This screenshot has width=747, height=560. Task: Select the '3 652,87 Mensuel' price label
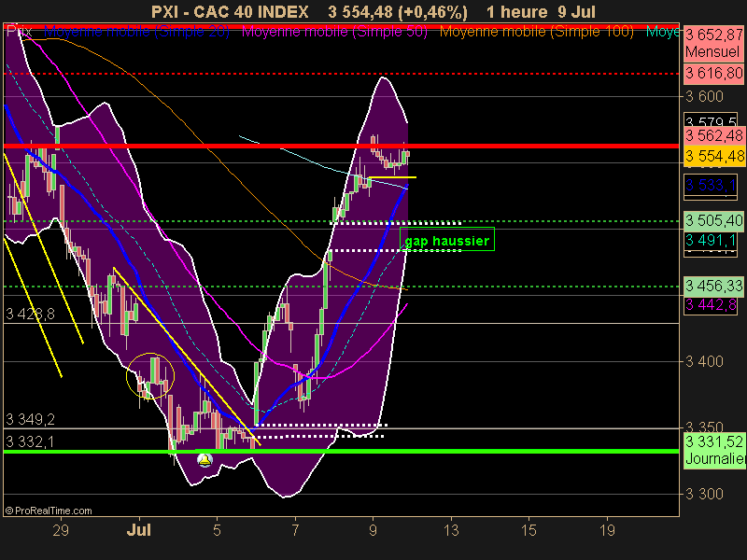(713, 43)
